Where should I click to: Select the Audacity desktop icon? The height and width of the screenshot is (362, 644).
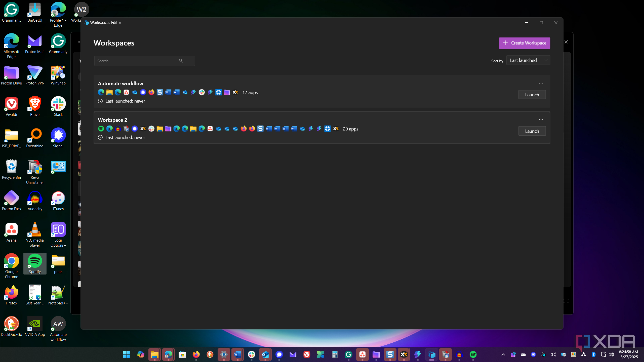[35, 201]
